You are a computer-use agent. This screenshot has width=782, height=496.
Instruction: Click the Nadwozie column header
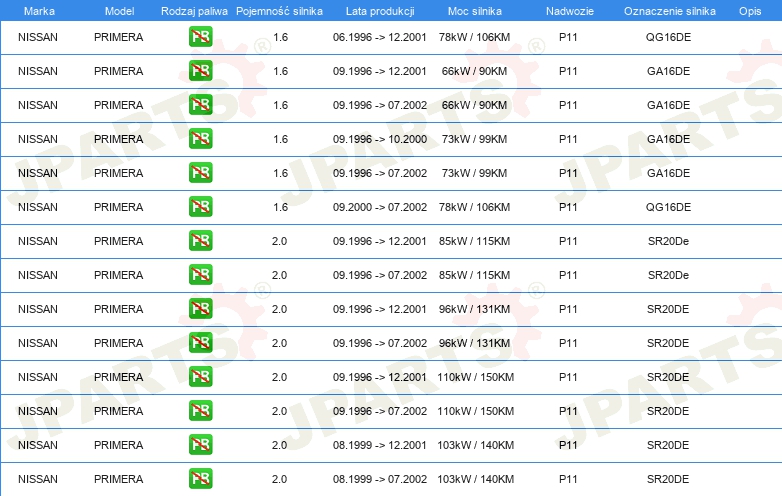tap(568, 11)
